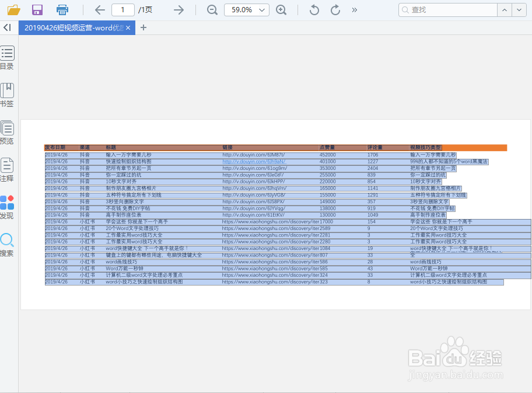
Task: Click the 452000 likes value
Action: click(327, 155)
